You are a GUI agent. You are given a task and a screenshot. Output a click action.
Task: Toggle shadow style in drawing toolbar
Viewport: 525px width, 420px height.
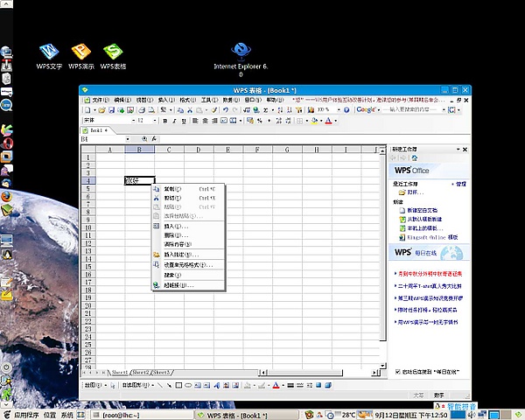pyautogui.click(x=318, y=386)
